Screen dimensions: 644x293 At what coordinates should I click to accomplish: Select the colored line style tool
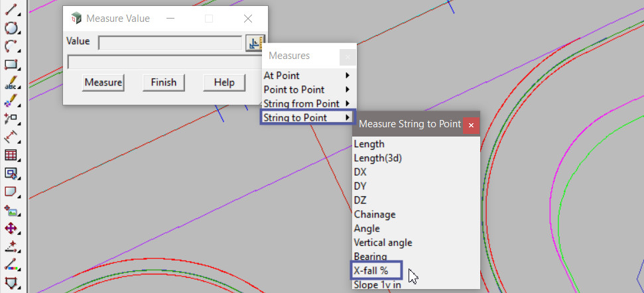(10, 264)
